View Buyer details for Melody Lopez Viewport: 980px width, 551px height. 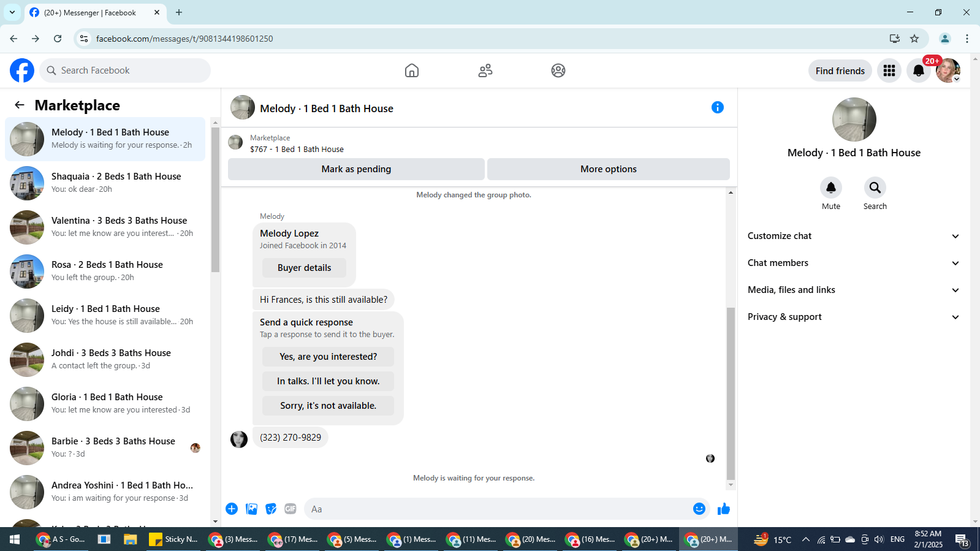(x=304, y=268)
